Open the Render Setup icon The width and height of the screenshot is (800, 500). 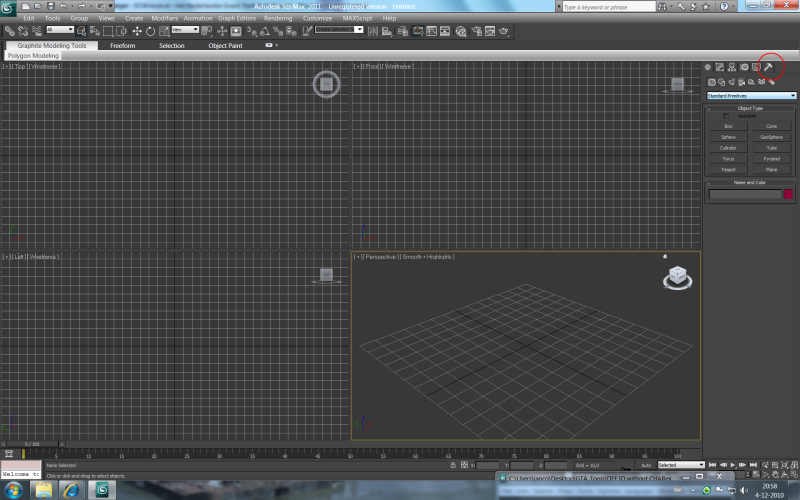coord(477,31)
